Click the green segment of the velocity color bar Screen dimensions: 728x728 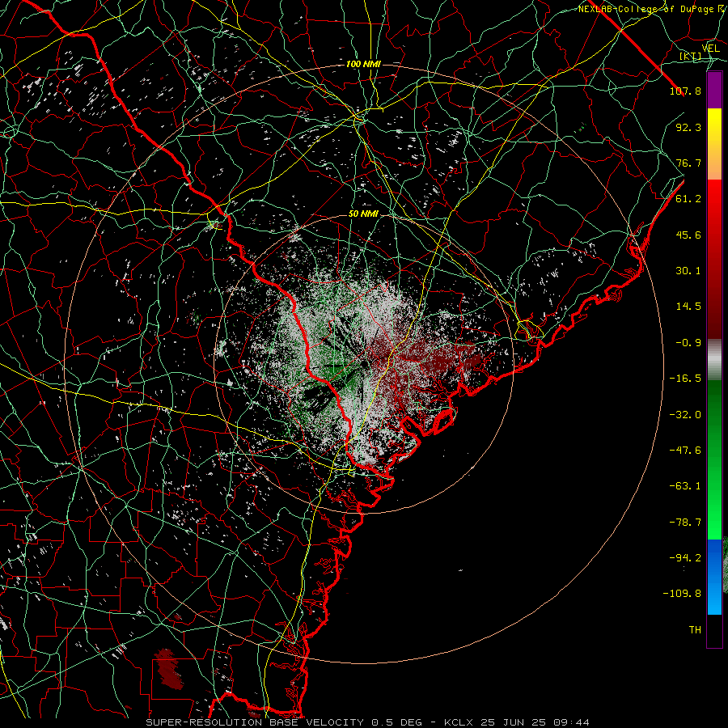pyautogui.click(x=714, y=459)
